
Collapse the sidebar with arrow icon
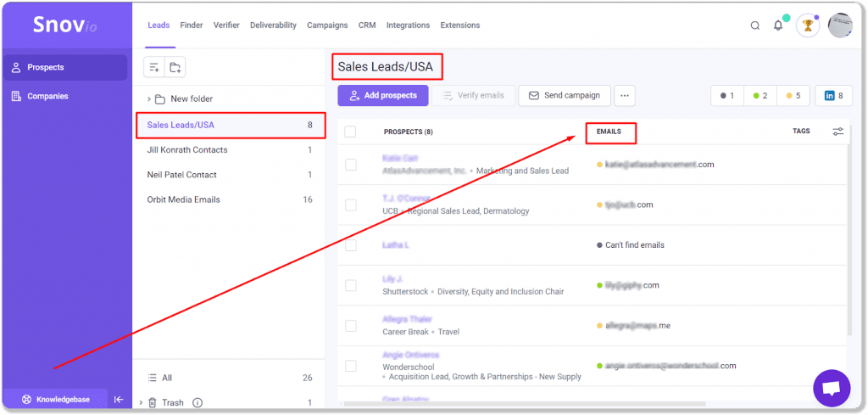click(x=119, y=400)
